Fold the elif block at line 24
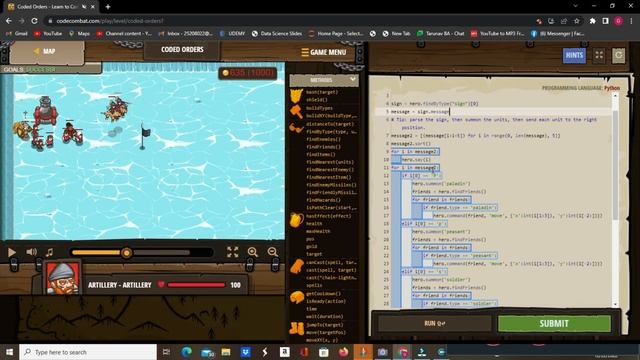The image size is (640, 360). [424, 271]
